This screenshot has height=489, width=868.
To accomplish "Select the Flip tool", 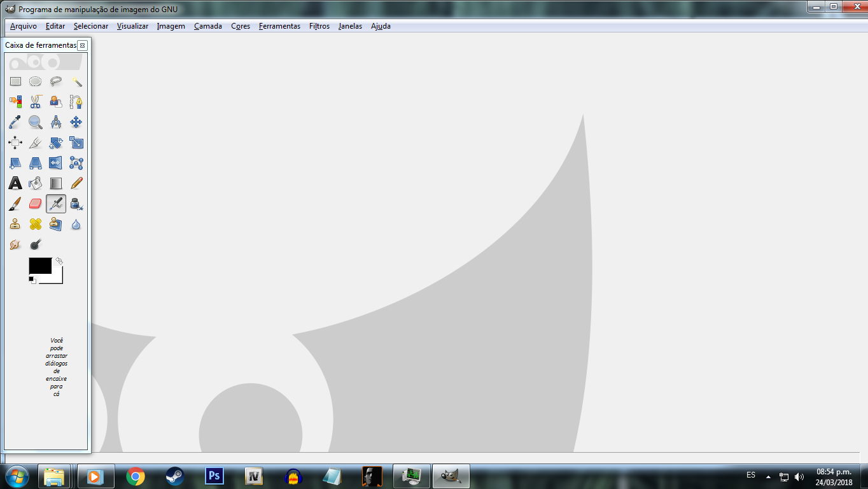I will tap(56, 163).
